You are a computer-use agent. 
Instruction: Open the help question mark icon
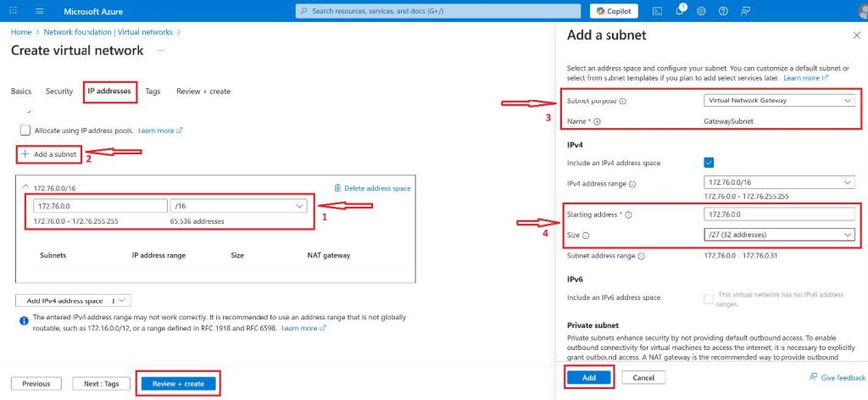click(x=722, y=11)
